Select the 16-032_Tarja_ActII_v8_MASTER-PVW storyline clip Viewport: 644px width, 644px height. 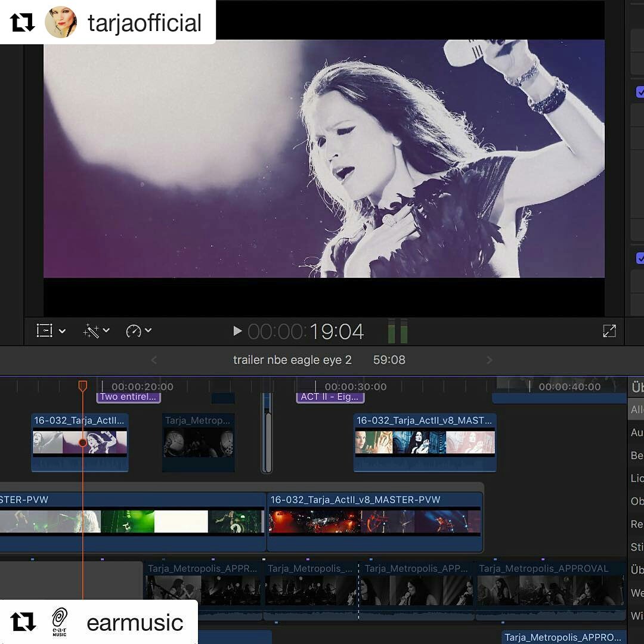pyautogui.click(x=375, y=522)
